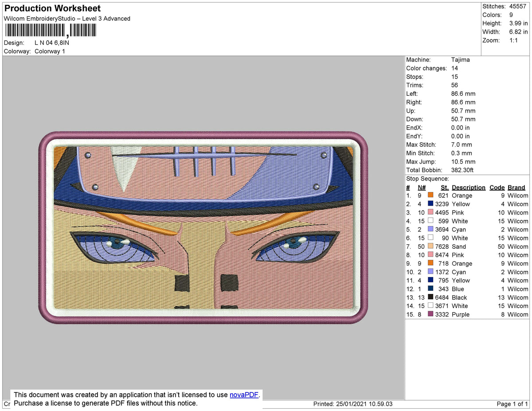
Task: Click the Description column header
Action: pos(469,188)
